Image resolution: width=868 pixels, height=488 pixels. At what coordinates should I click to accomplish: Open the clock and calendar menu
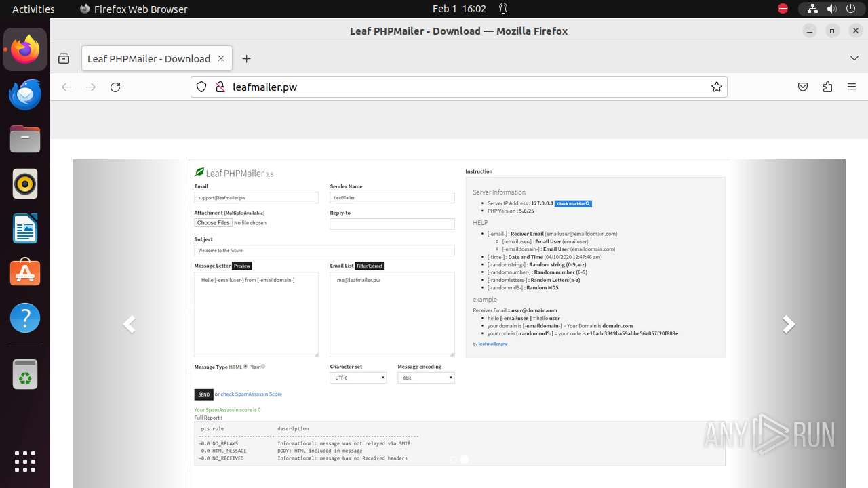459,9
